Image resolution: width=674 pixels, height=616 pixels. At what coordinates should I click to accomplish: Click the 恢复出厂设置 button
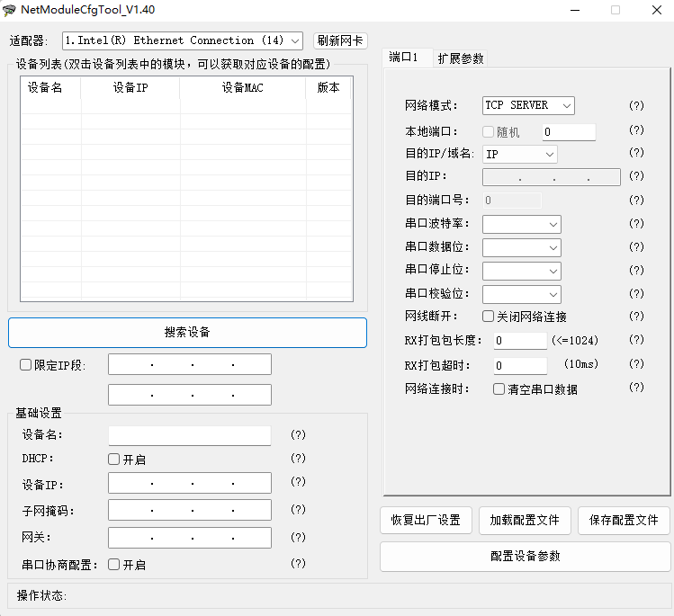coord(426,521)
